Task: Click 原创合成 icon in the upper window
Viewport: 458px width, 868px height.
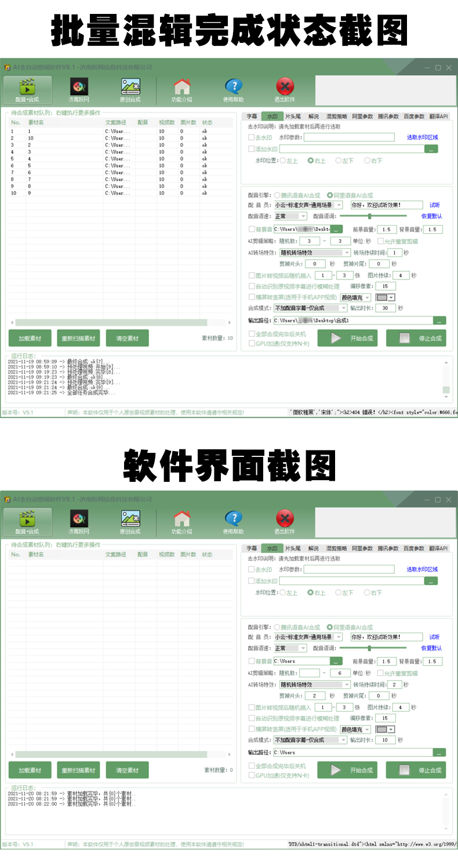Action: coord(130,89)
